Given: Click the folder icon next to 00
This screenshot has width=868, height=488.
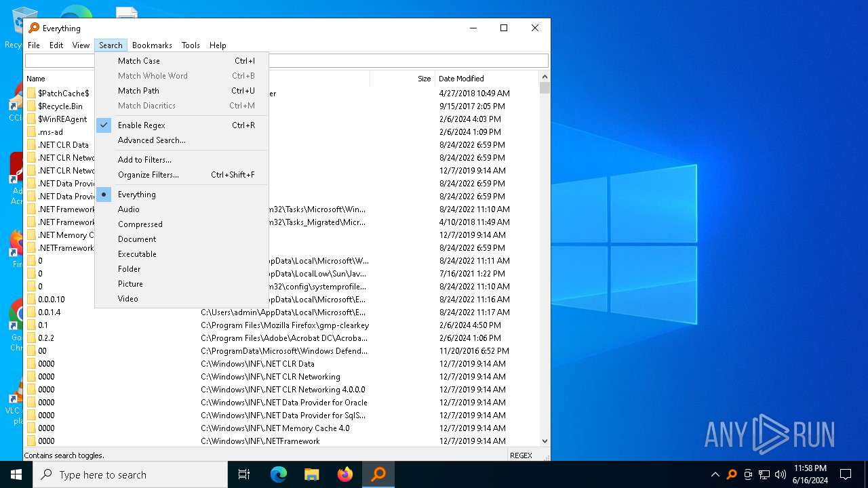Looking at the screenshot, I should [x=31, y=350].
